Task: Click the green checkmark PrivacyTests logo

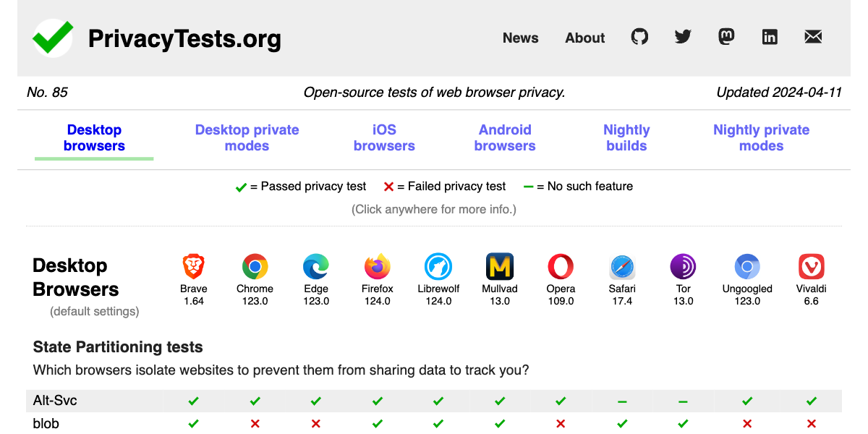Action: pos(53,38)
